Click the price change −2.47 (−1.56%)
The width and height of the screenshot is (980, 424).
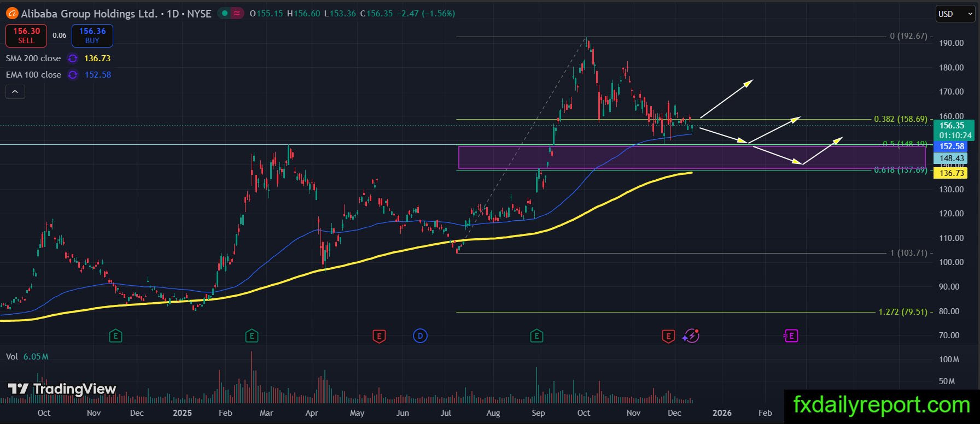[425, 14]
